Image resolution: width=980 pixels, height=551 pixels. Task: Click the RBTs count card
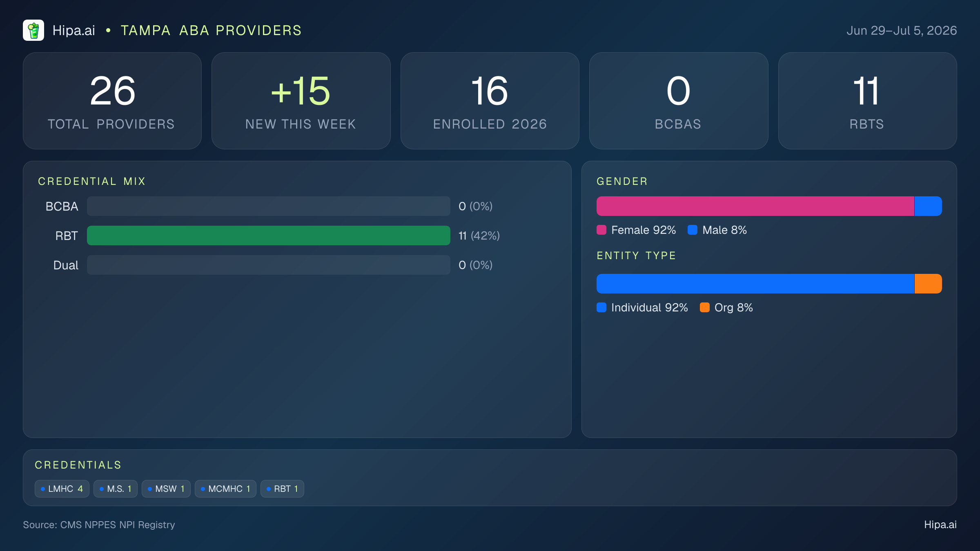click(x=868, y=101)
